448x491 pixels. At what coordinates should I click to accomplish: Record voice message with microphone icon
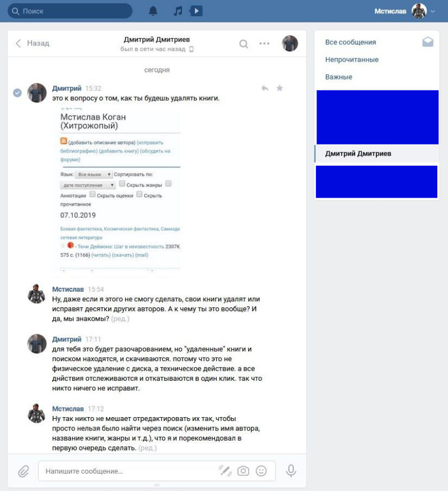point(291,471)
